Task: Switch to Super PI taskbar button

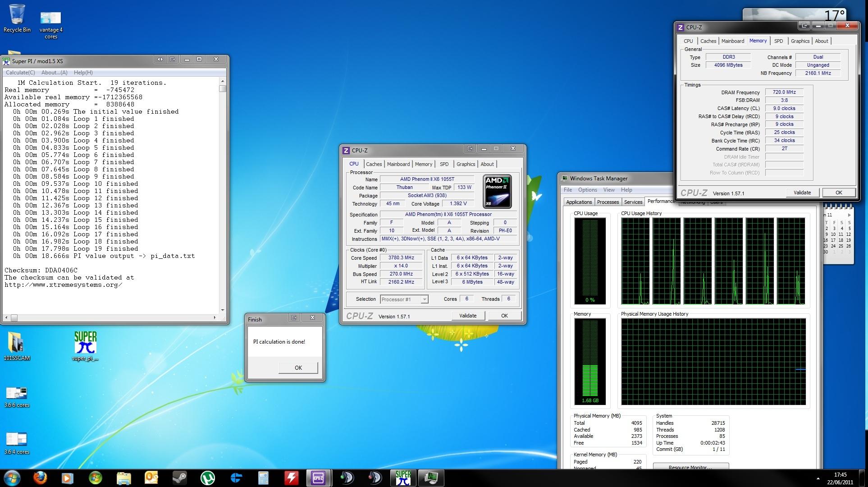Action: (403, 478)
